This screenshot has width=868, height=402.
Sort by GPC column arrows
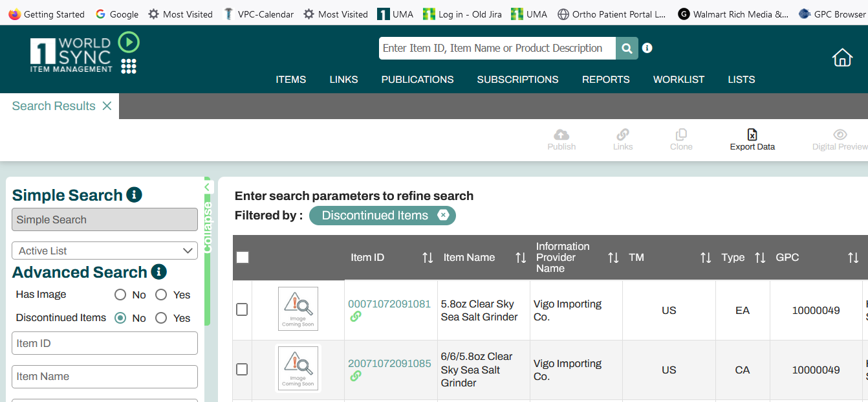[x=853, y=258]
